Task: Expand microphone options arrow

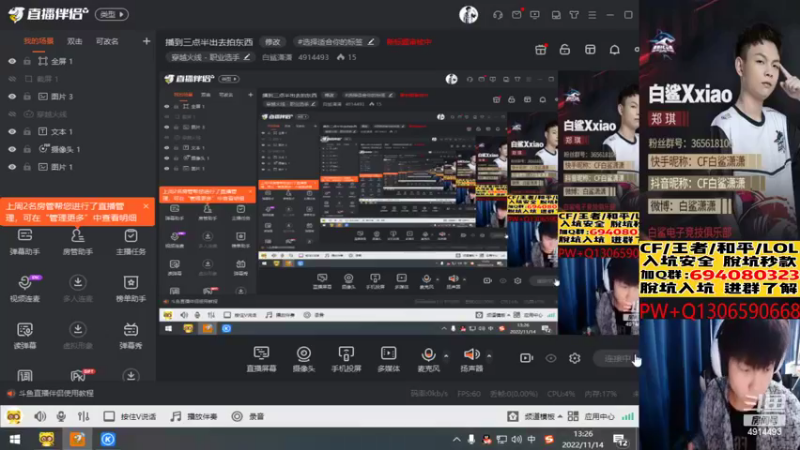Action: [x=446, y=356]
